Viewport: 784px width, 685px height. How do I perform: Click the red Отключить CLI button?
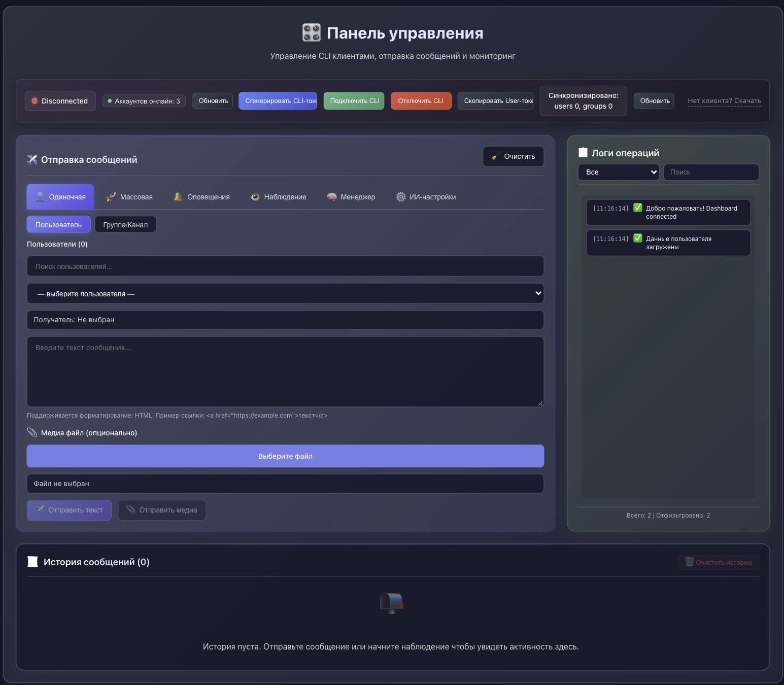421,101
